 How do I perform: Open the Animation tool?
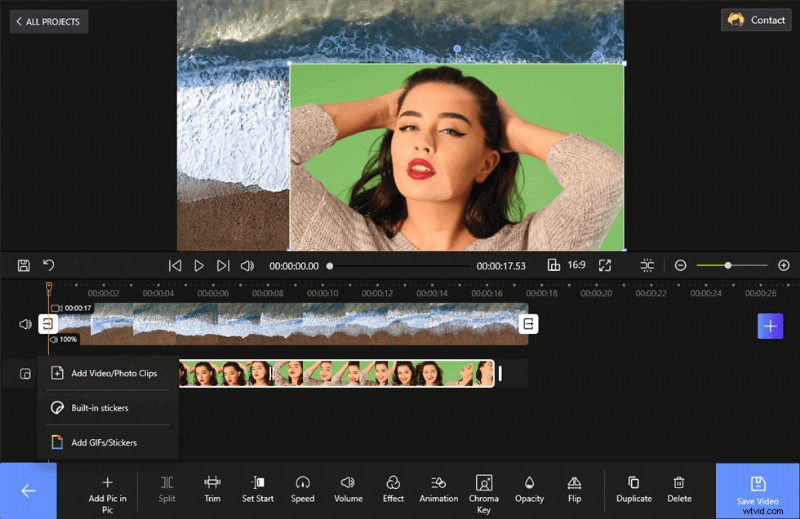(438, 489)
